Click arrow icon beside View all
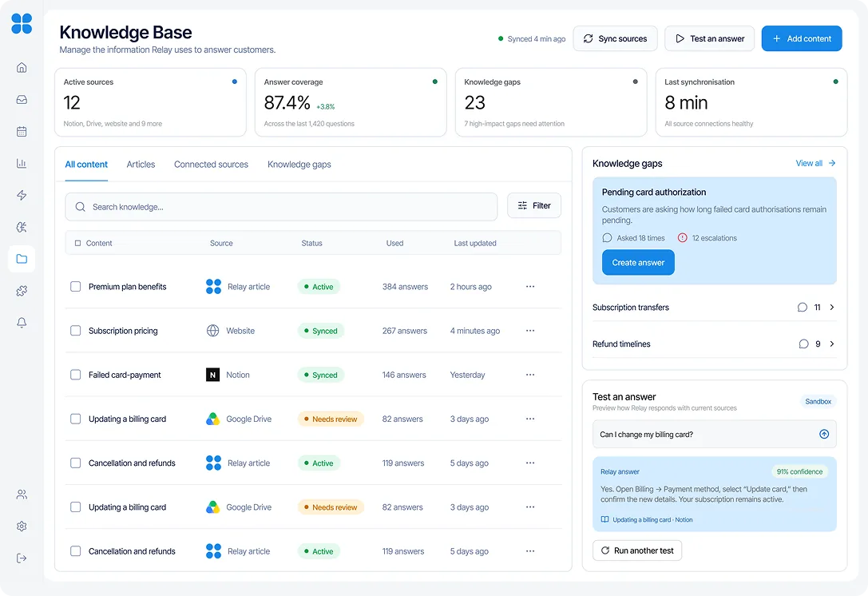This screenshot has width=868, height=596. (831, 163)
